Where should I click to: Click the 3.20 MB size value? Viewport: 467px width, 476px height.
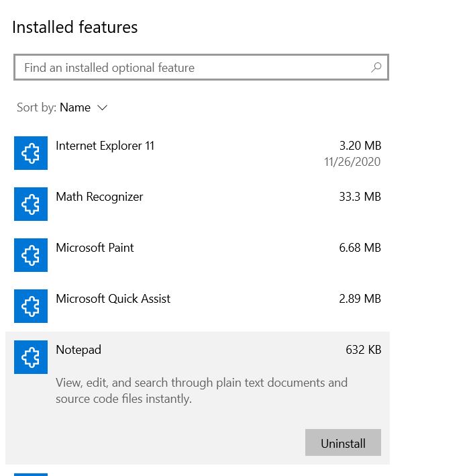click(x=360, y=146)
